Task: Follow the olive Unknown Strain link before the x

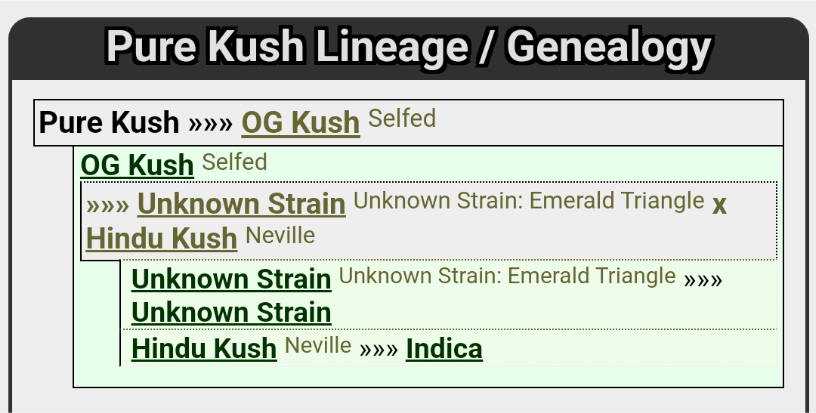Action: click(241, 203)
